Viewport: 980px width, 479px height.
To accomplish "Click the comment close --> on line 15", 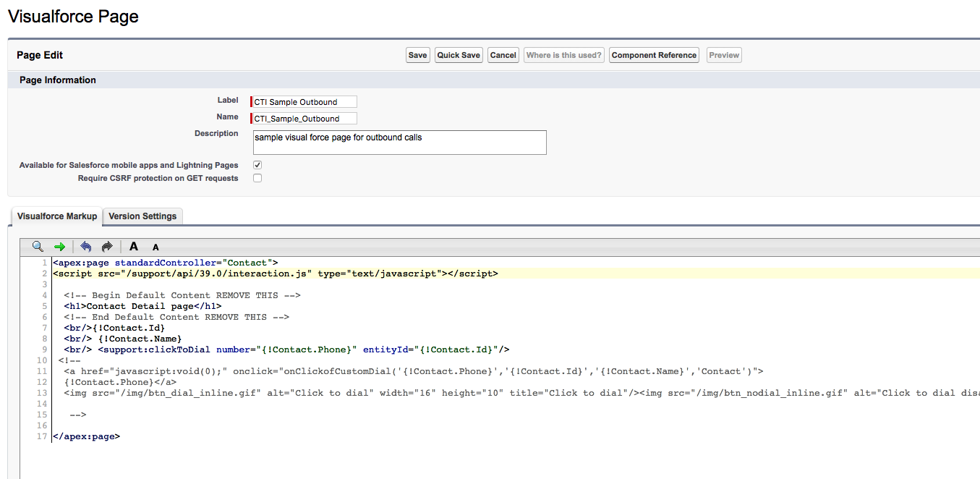I will pyautogui.click(x=78, y=415).
